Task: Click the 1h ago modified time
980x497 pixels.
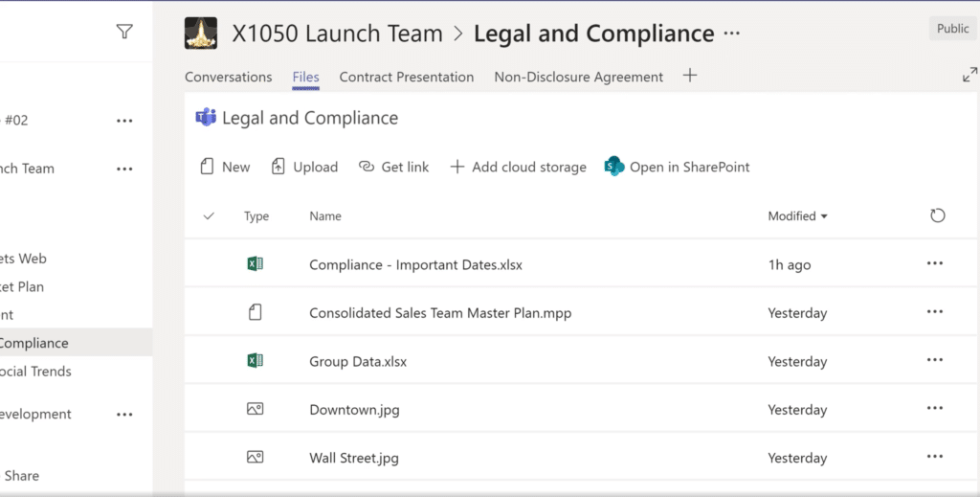Action: coord(790,264)
